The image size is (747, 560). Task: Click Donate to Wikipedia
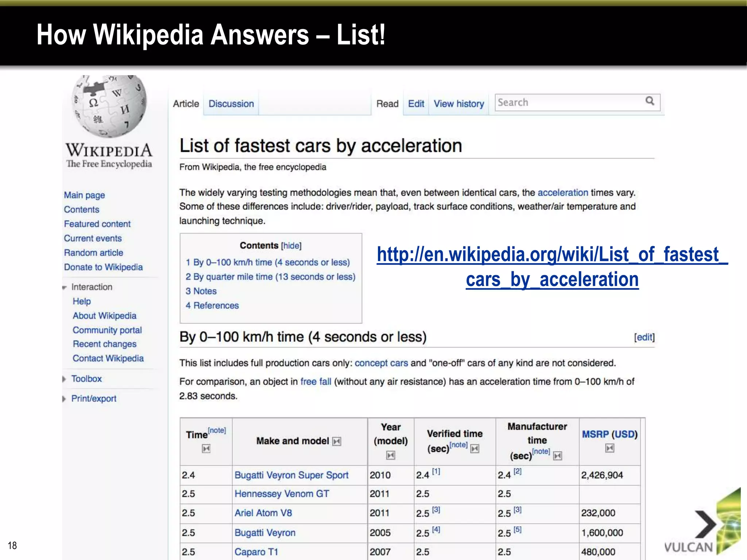tap(103, 267)
